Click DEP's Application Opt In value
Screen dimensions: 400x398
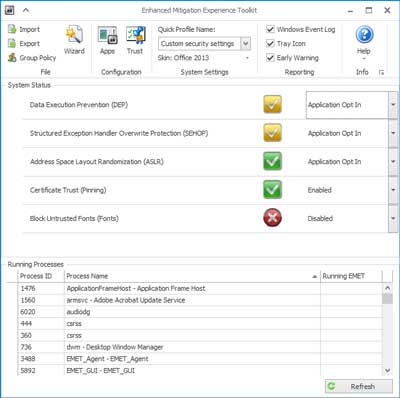334,105
